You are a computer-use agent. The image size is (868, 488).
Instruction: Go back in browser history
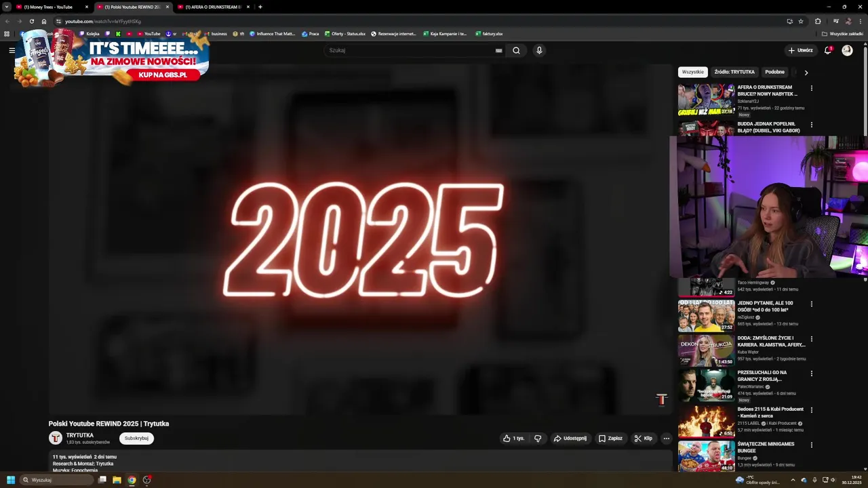(x=7, y=21)
